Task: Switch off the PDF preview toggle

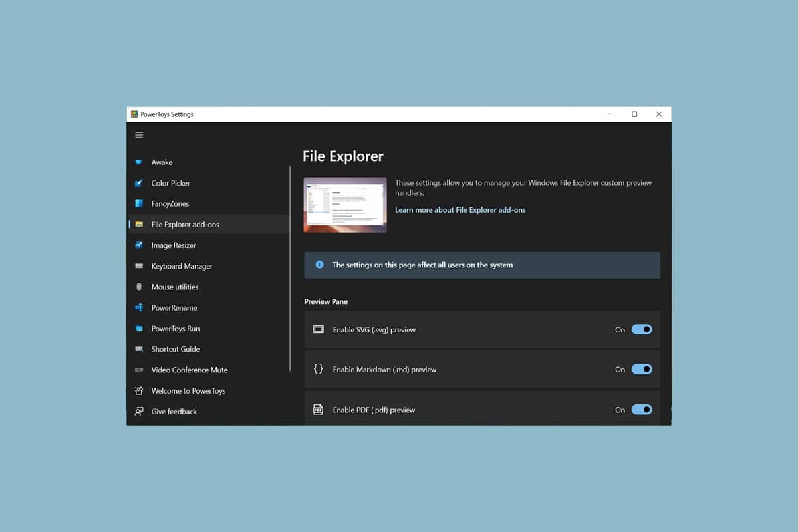Action: click(x=642, y=410)
